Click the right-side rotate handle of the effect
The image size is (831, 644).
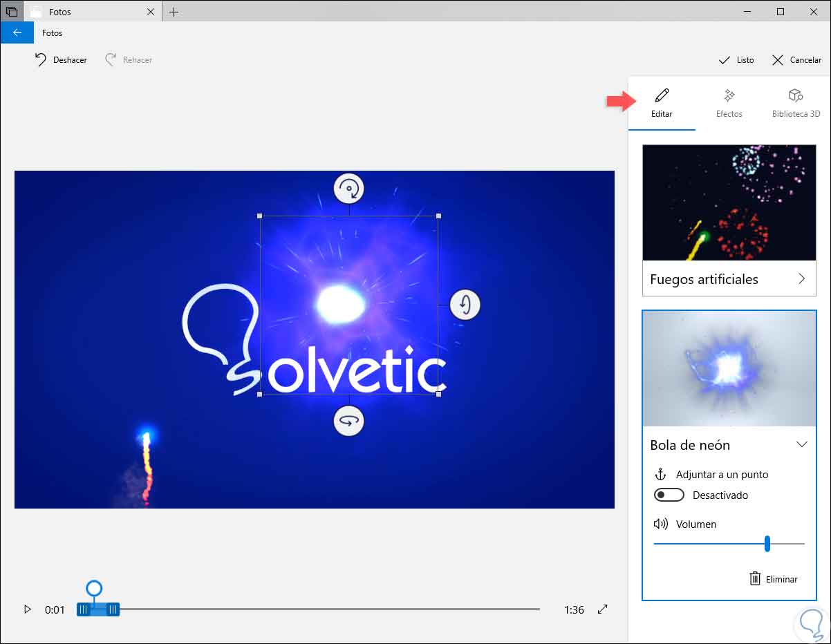pyautogui.click(x=465, y=304)
